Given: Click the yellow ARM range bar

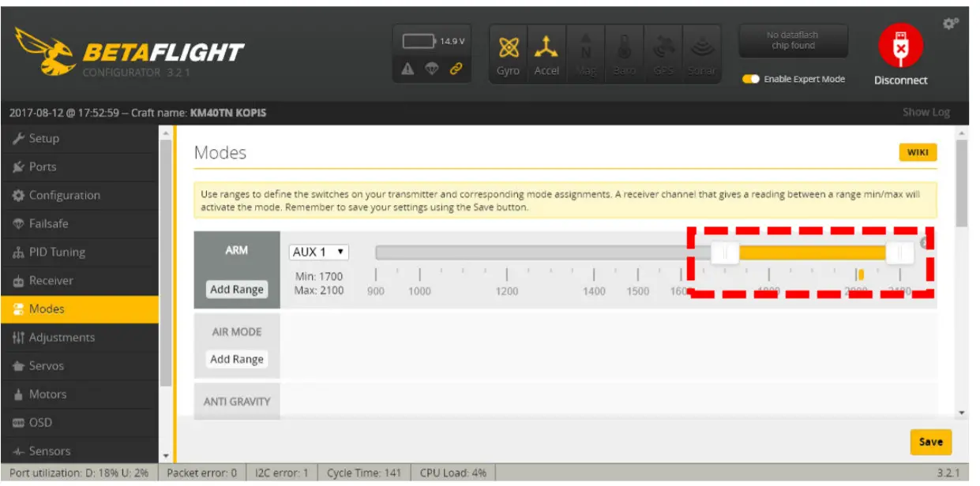Looking at the screenshot, I should (813, 252).
